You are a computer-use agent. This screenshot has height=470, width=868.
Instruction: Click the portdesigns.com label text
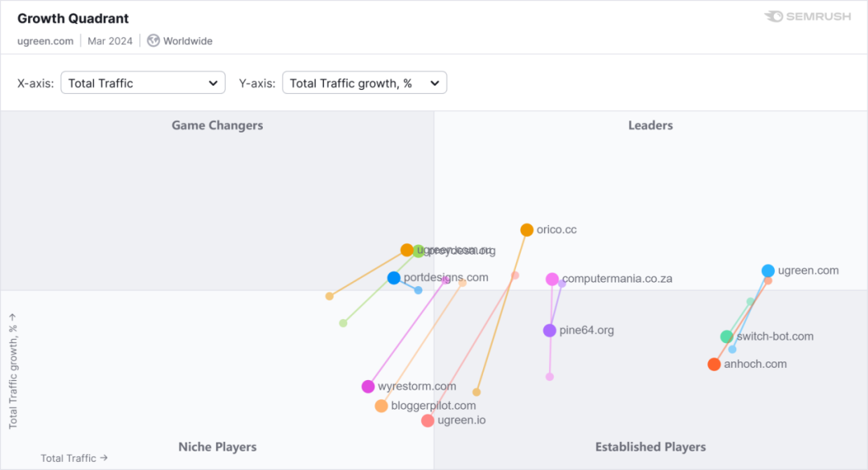click(445, 277)
